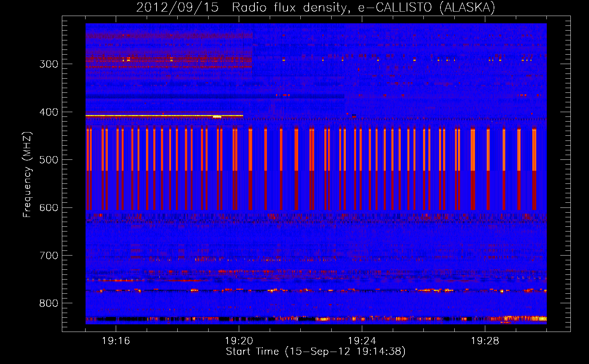Click the 800 frequency tick label
Viewport: 589px width, 364px height.
point(49,304)
